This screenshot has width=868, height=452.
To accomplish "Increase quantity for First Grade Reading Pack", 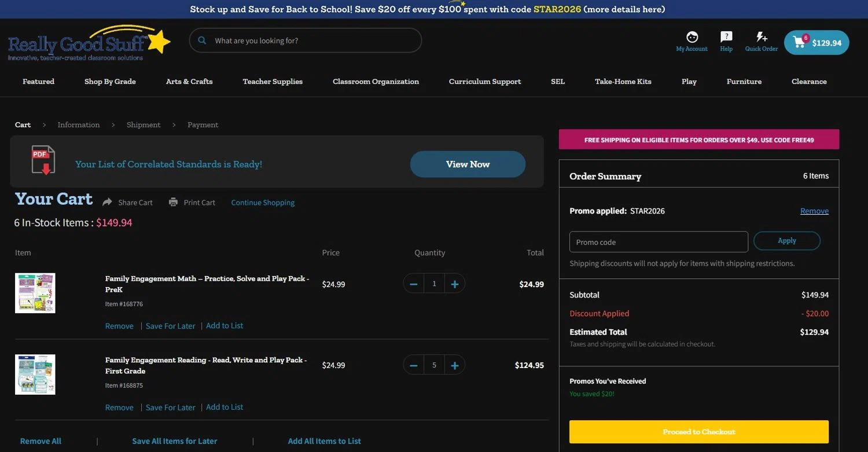I will 455,365.
